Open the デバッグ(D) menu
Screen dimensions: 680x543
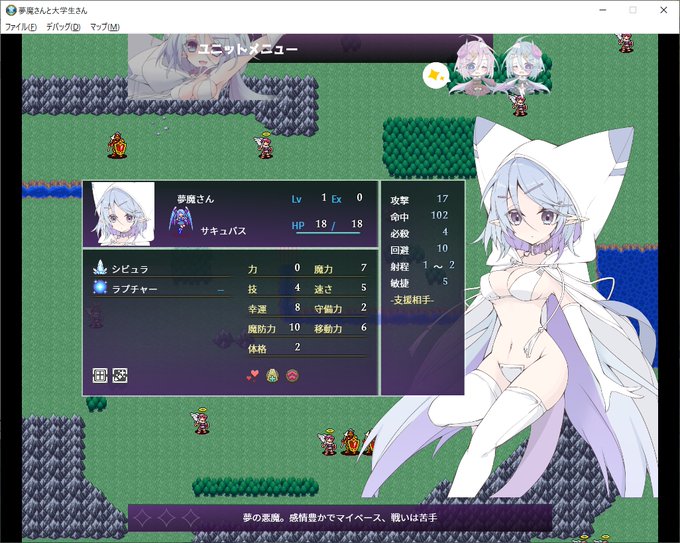tap(63, 27)
